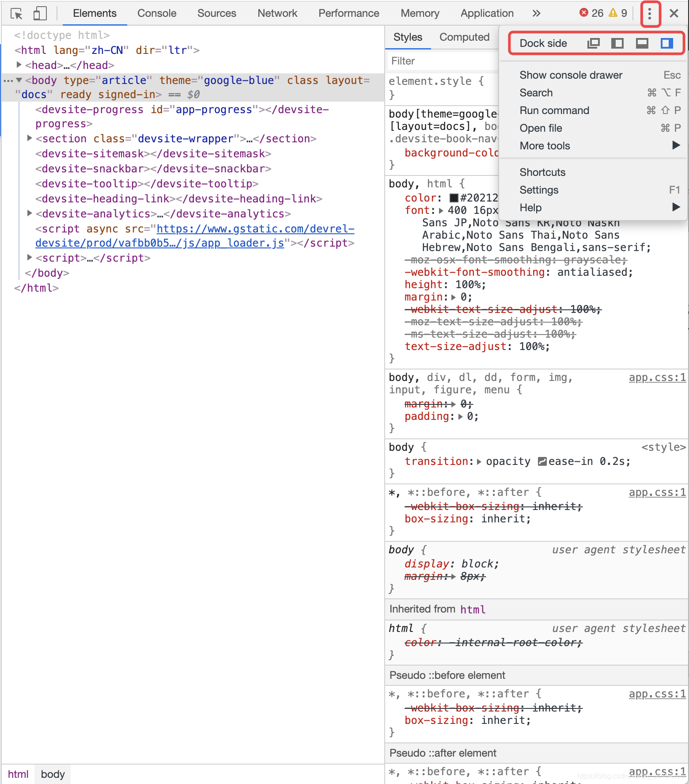Viewport: 689px width, 784px height.
Task: Collapse the body element node
Action: pyautogui.click(x=19, y=80)
